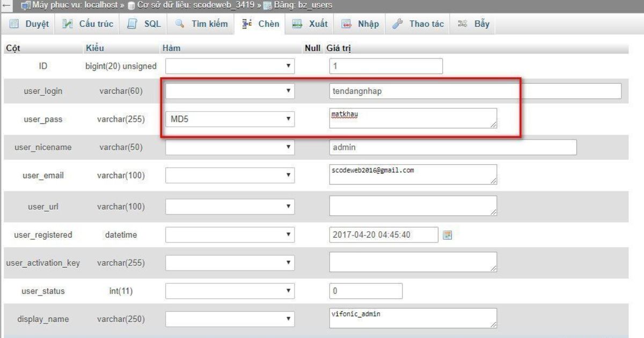Click the Nhập import icon
The width and height of the screenshot is (644, 338).
pyautogui.click(x=347, y=24)
